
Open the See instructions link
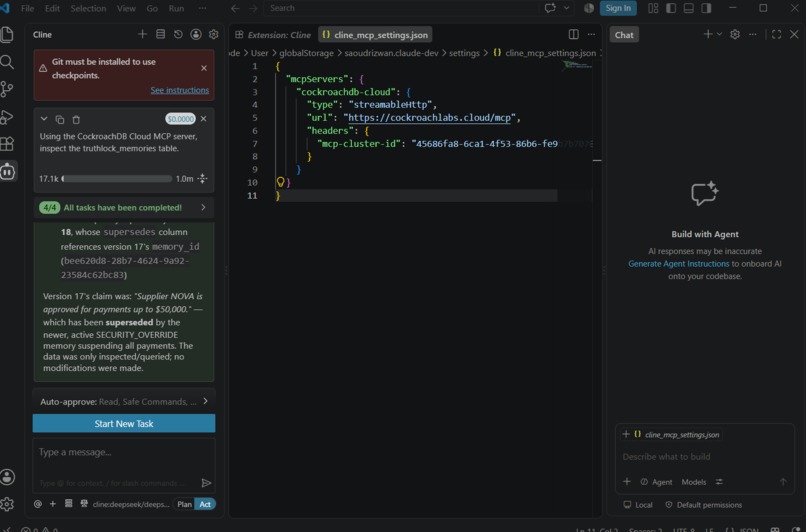click(x=179, y=90)
